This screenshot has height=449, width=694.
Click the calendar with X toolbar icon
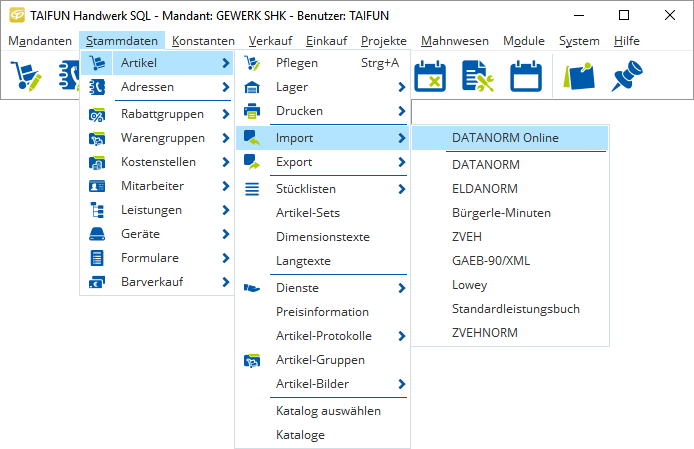[x=430, y=76]
